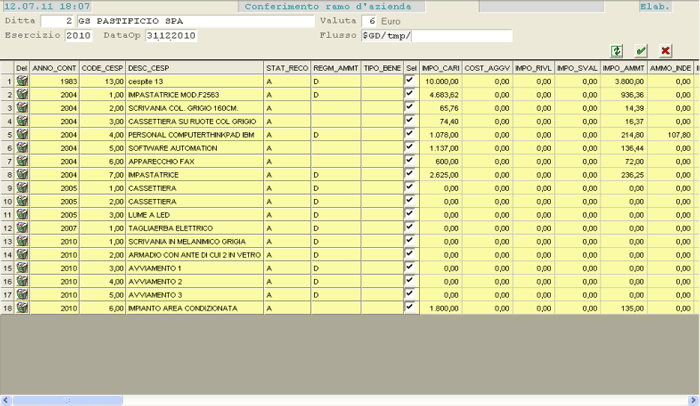
Task: Click the ANNO_CONT column header
Action: (54, 66)
